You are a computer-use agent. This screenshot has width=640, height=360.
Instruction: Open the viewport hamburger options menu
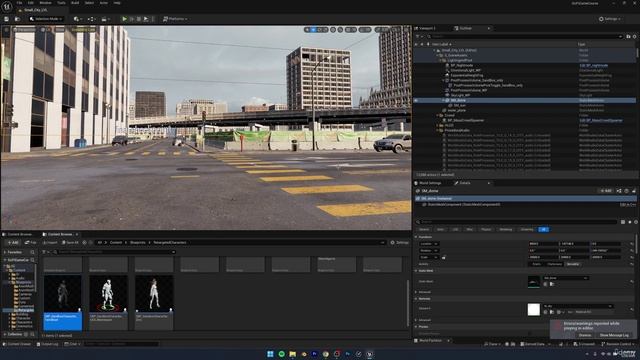point(6,29)
